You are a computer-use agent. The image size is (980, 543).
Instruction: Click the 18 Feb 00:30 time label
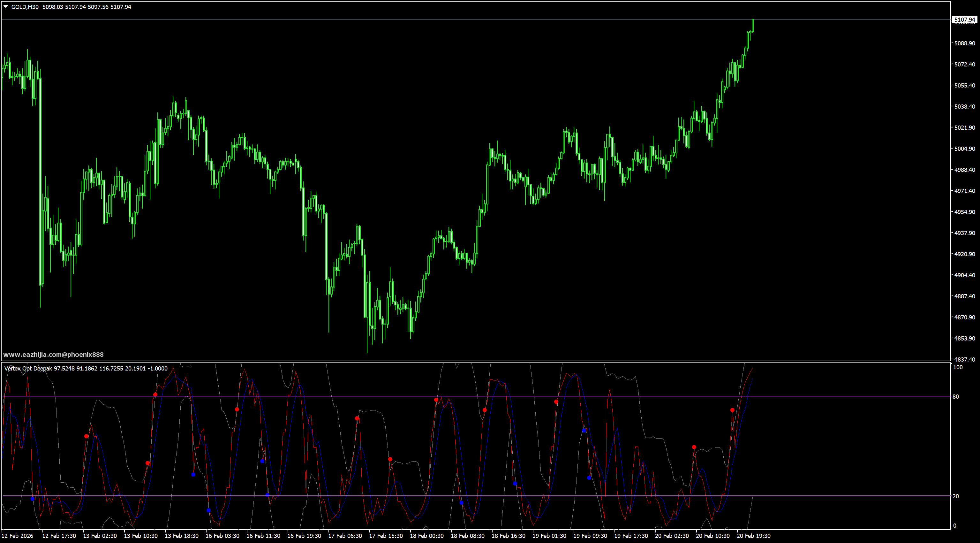pyautogui.click(x=427, y=536)
